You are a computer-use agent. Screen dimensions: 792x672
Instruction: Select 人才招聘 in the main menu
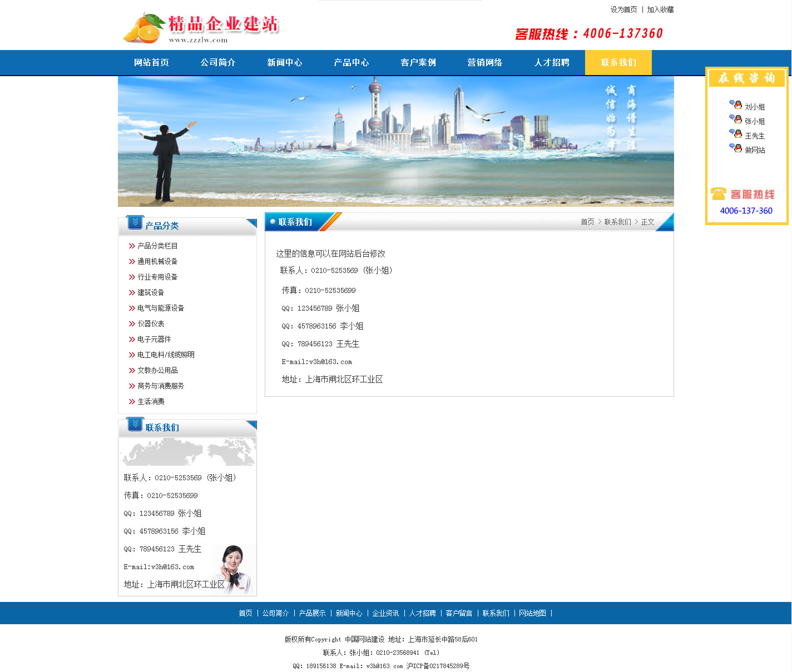click(552, 63)
